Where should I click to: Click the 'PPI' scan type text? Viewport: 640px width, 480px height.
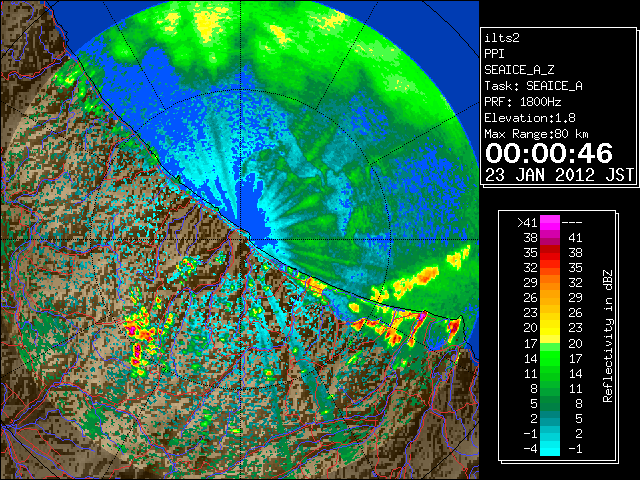click(x=494, y=54)
